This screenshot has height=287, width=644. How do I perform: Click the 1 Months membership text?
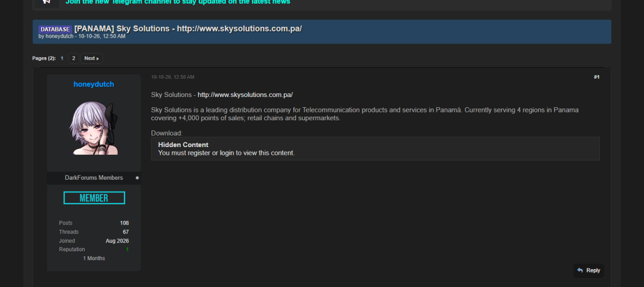point(94,258)
